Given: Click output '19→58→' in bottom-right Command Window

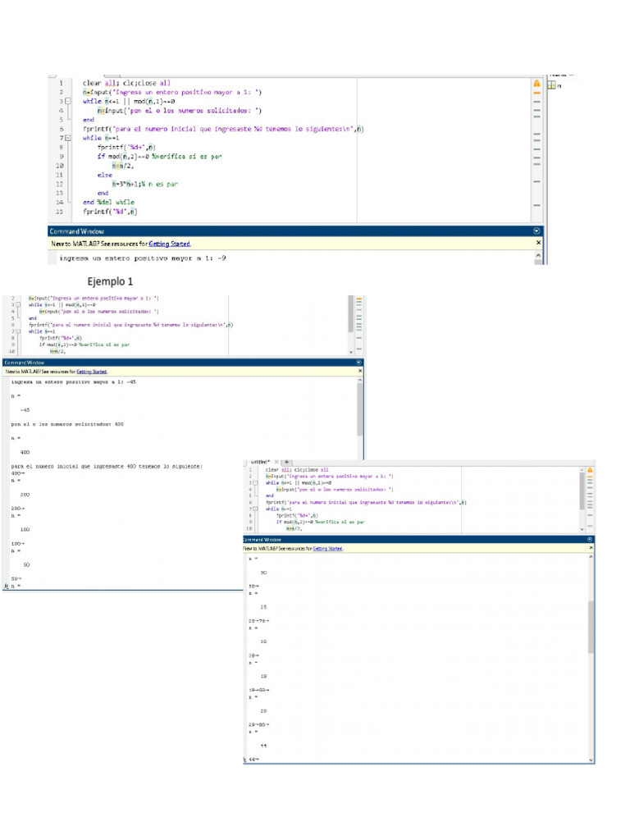Looking at the screenshot, I should pyautogui.click(x=258, y=690).
